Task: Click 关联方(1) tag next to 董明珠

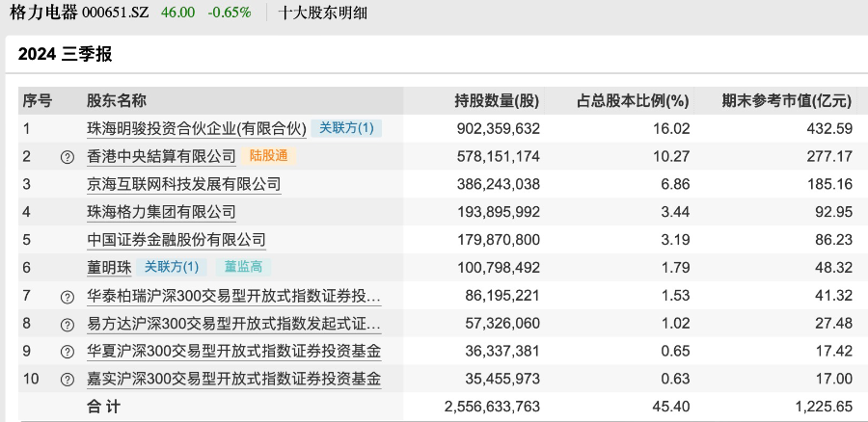Action: tap(172, 267)
